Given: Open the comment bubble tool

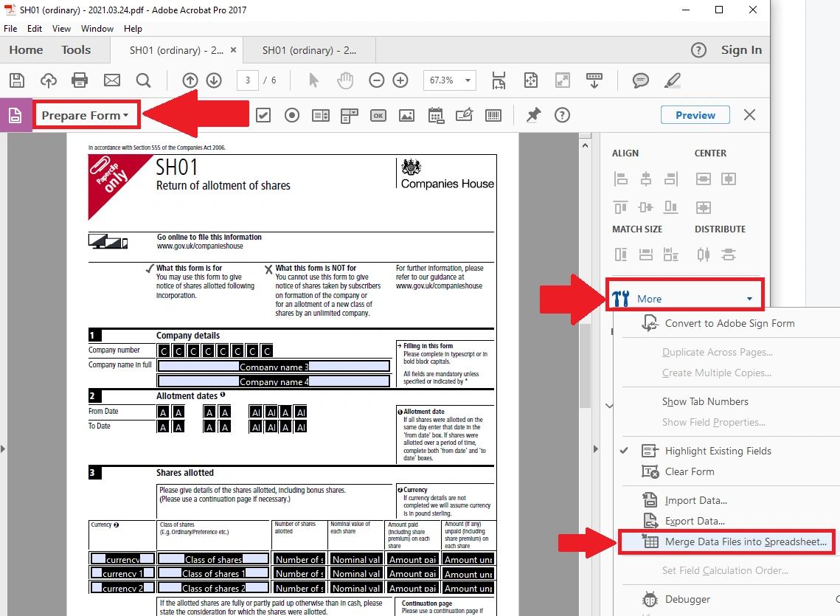Looking at the screenshot, I should (x=641, y=80).
